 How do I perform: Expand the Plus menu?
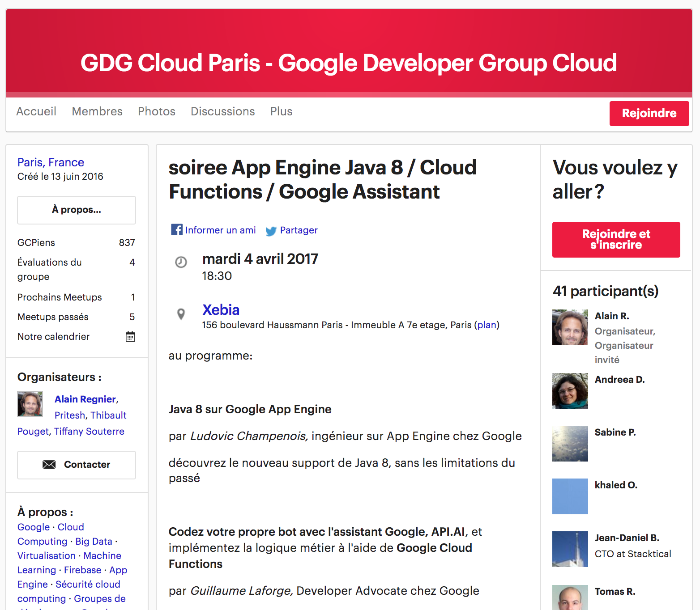(x=281, y=111)
